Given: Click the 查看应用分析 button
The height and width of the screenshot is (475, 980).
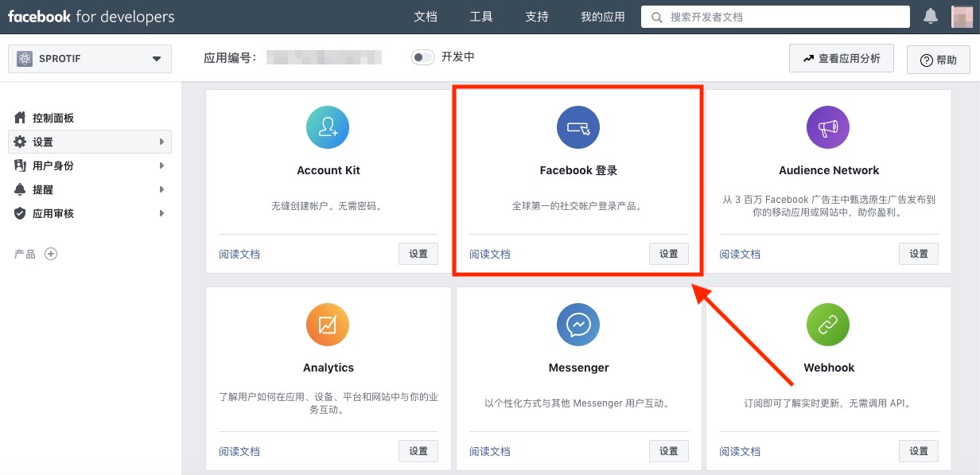Looking at the screenshot, I should 842,59.
